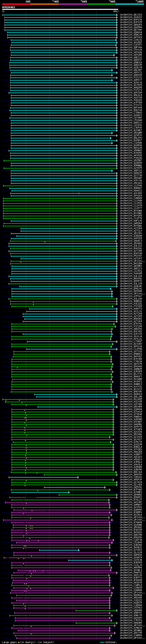
Task: Select the UniRef100_B3VNP3 label
Action: 131,492
